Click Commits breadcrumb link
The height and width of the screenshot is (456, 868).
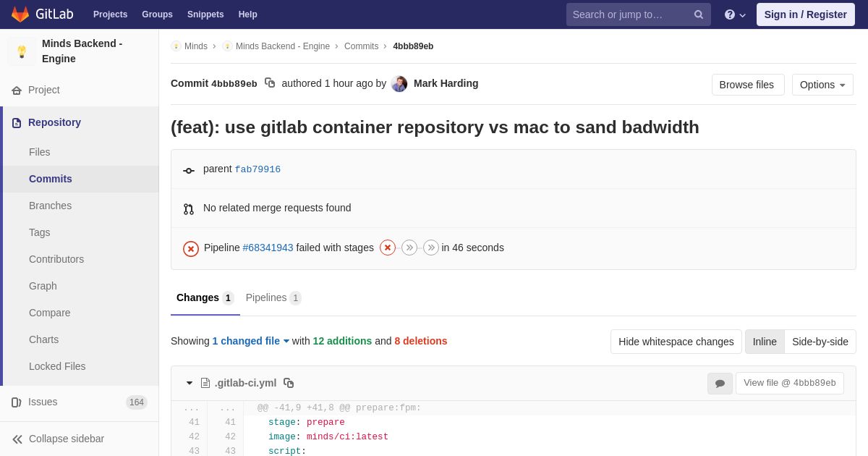361,46
